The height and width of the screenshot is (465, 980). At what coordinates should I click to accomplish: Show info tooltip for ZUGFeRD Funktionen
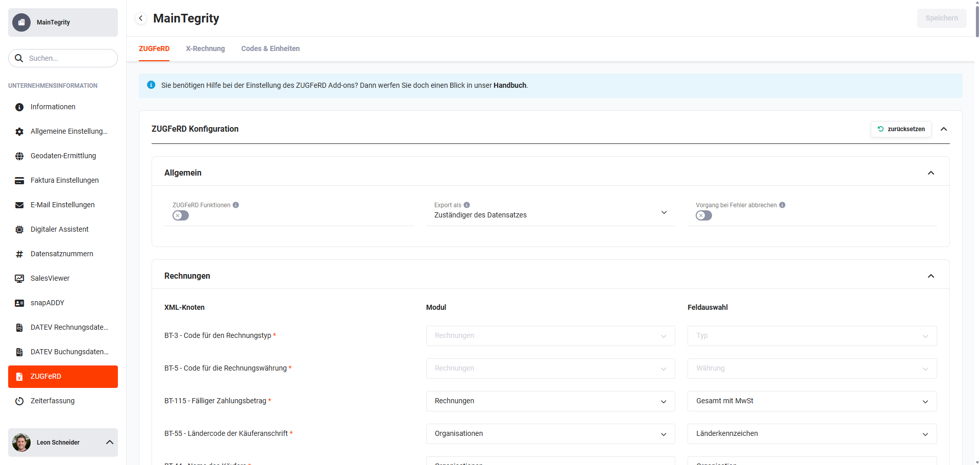pyautogui.click(x=236, y=205)
